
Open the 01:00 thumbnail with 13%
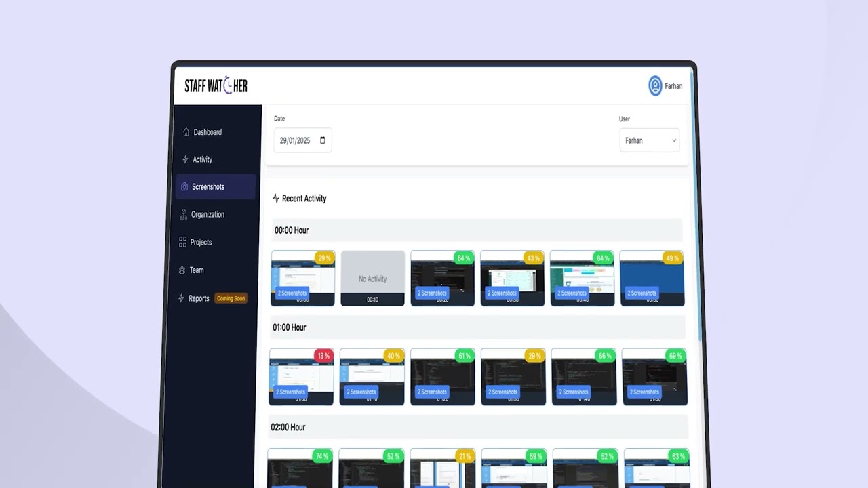pyautogui.click(x=301, y=377)
